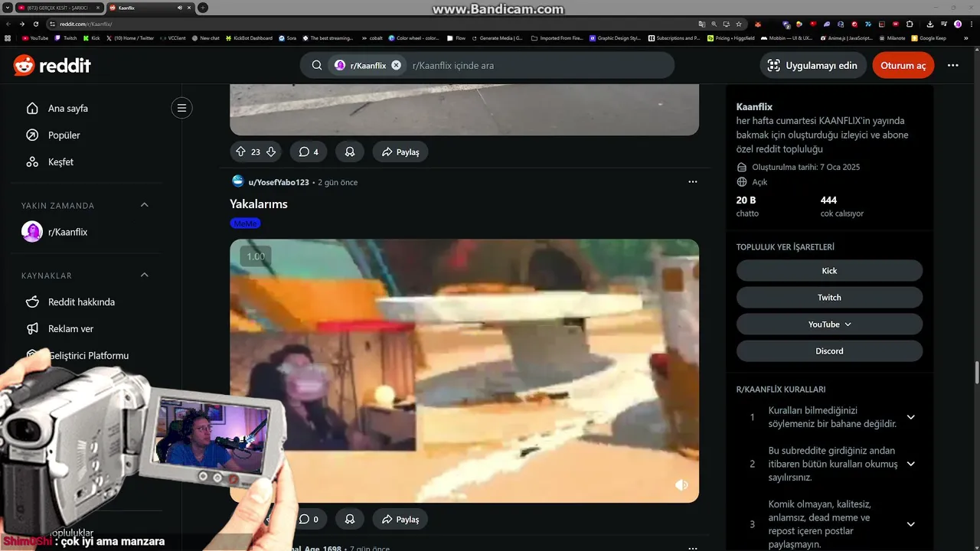Play the Yakalarıms post video
This screenshot has height=551, width=980.
(x=464, y=370)
